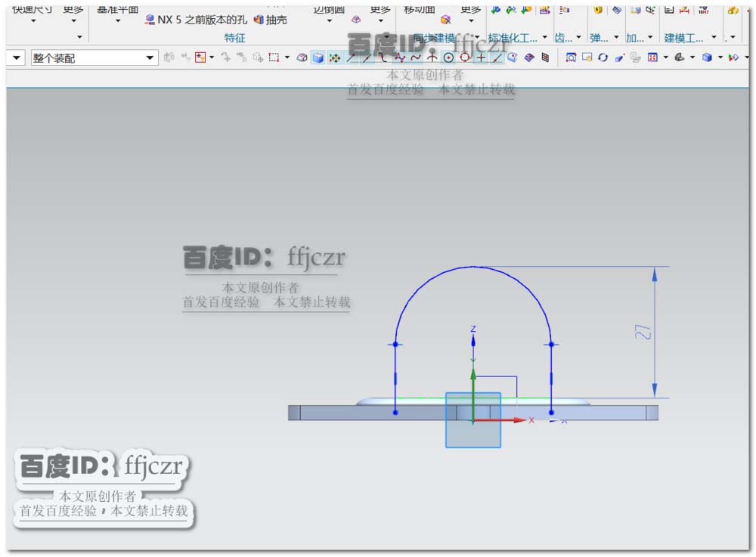Toggle the highlighted blue solid-body selection icon
756x557 pixels.
click(x=318, y=58)
